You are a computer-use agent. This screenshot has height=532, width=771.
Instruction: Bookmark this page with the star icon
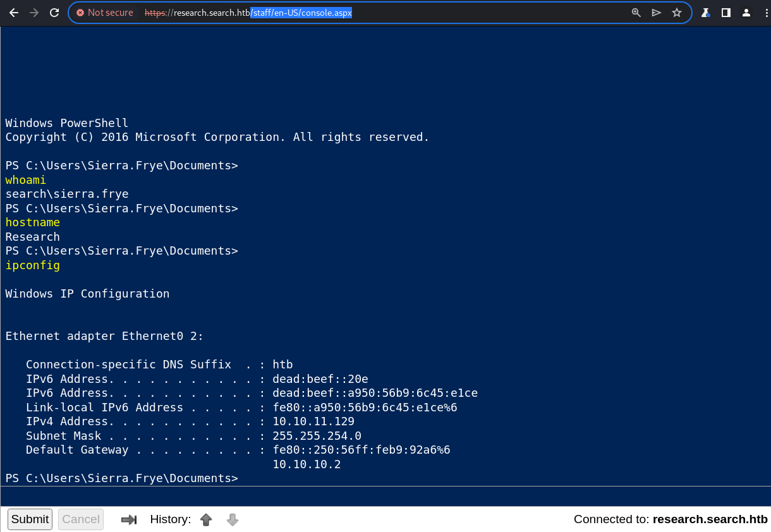[677, 13]
